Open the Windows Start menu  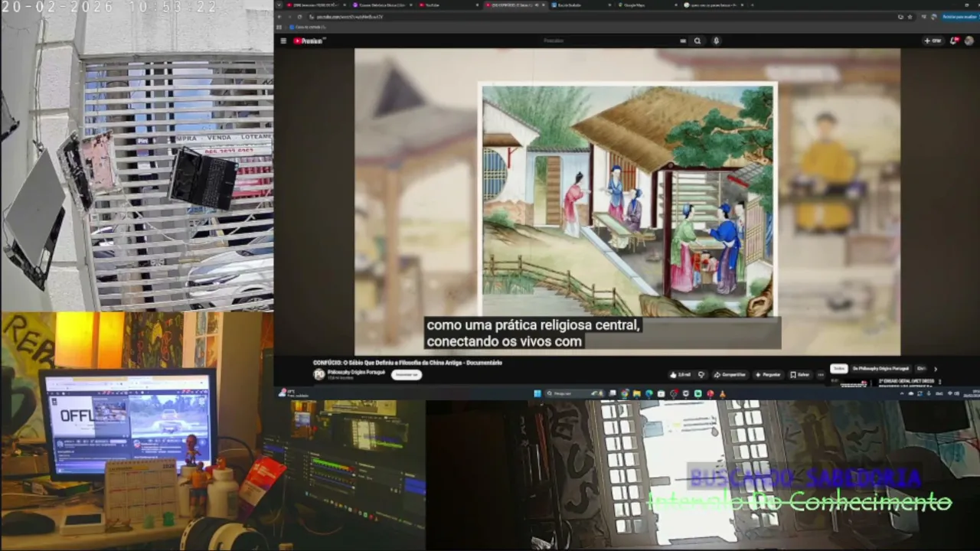(537, 394)
